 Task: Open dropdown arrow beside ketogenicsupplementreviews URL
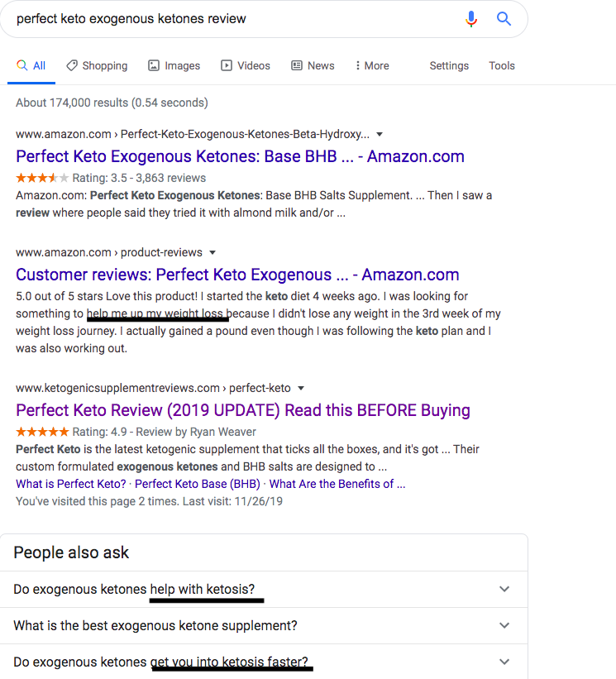point(301,388)
